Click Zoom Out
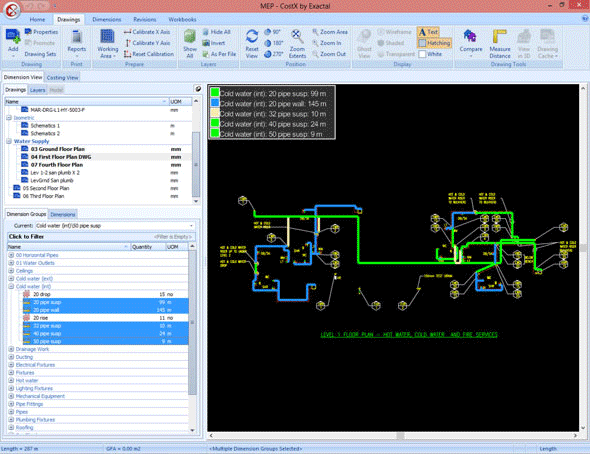Image resolution: width=590 pixels, height=454 pixels. pos(328,54)
